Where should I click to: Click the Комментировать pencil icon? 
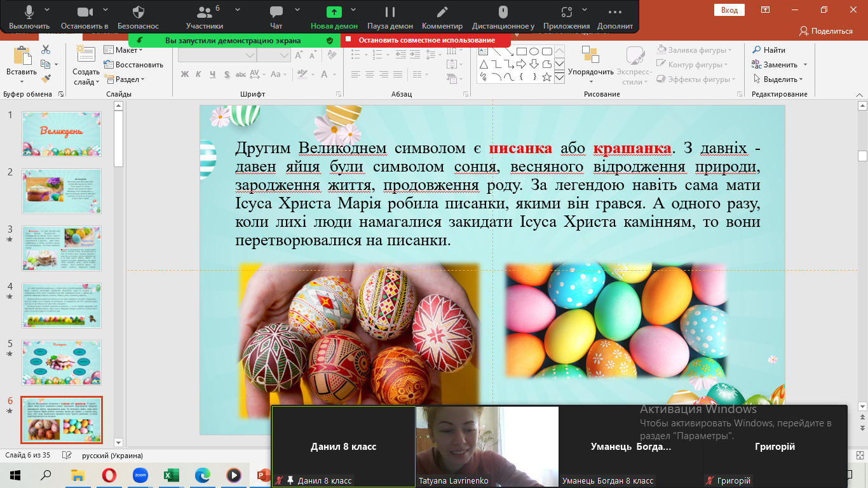pyautogui.click(x=442, y=12)
